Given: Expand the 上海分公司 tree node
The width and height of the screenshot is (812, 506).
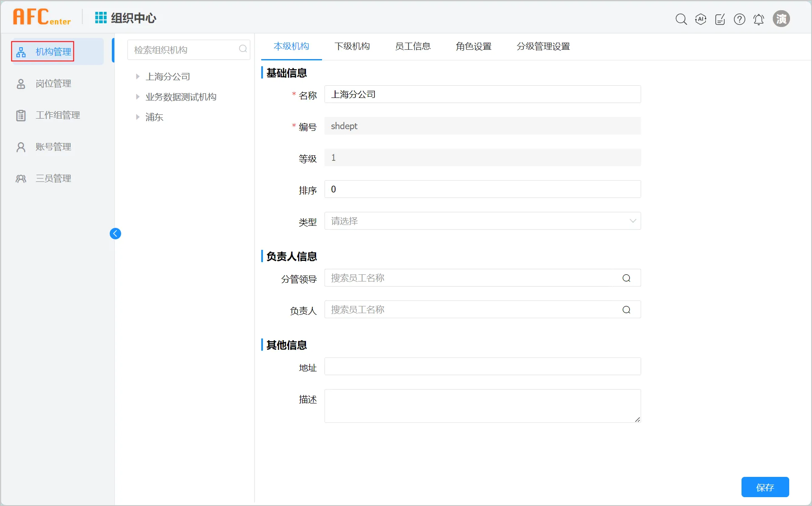Looking at the screenshot, I should (138, 76).
